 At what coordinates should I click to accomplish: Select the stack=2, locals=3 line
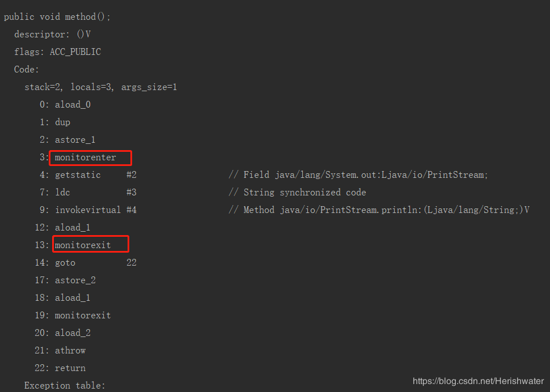click(100, 87)
